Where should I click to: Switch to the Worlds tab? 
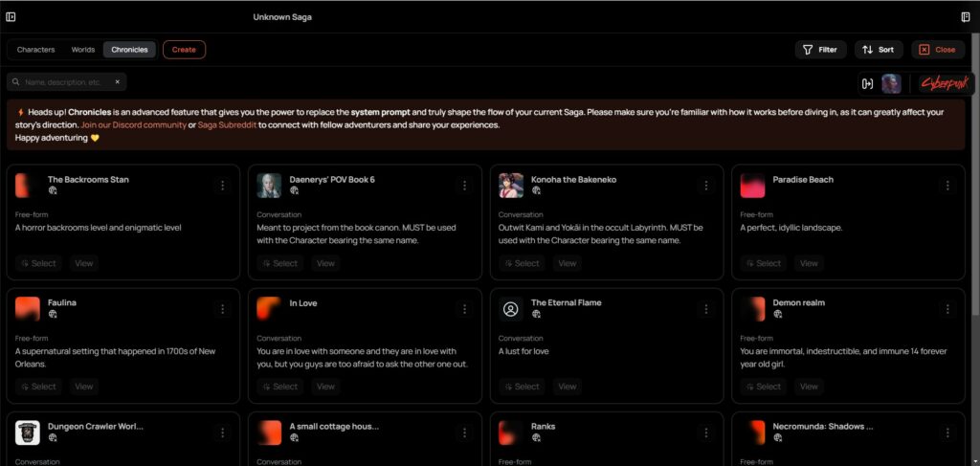click(x=83, y=50)
